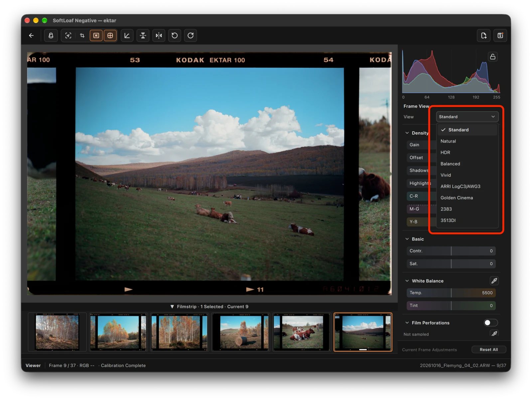Collapse the Filmstrip panel triangle
The image size is (532, 400).
(x=172, y=307)
